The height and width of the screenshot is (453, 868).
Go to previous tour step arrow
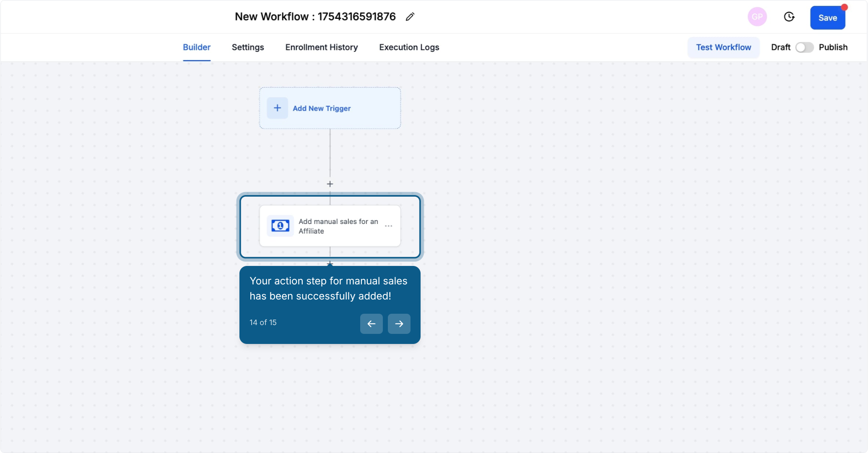point(371,323)
